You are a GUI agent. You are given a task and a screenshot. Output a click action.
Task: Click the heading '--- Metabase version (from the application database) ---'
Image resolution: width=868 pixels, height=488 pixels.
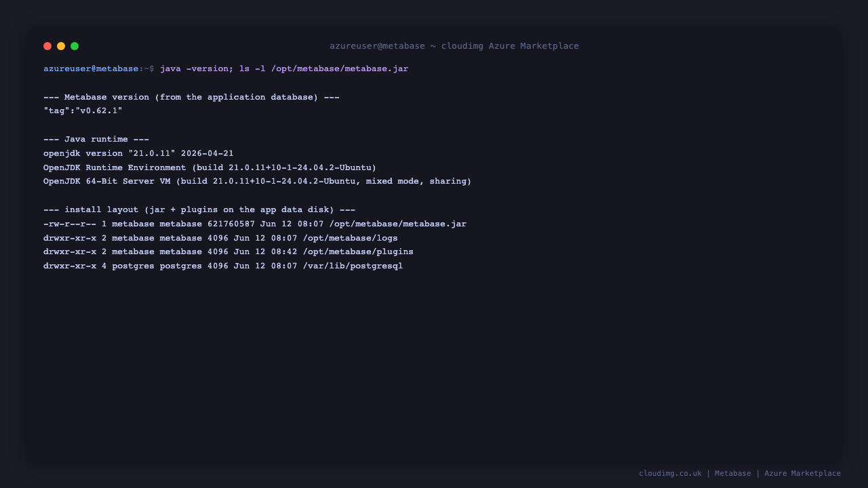pyautogui.click(x=191, y=97)
